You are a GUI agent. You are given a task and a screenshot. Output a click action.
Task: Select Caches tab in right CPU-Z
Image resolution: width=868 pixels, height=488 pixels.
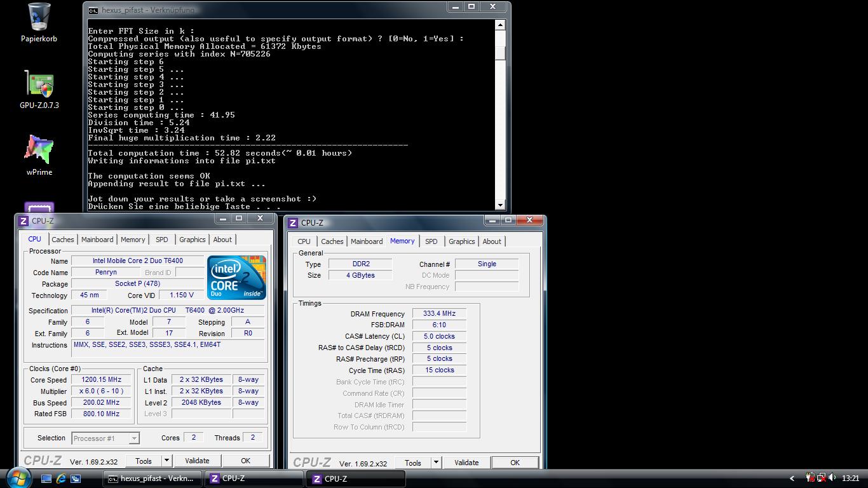click(332, 241)
